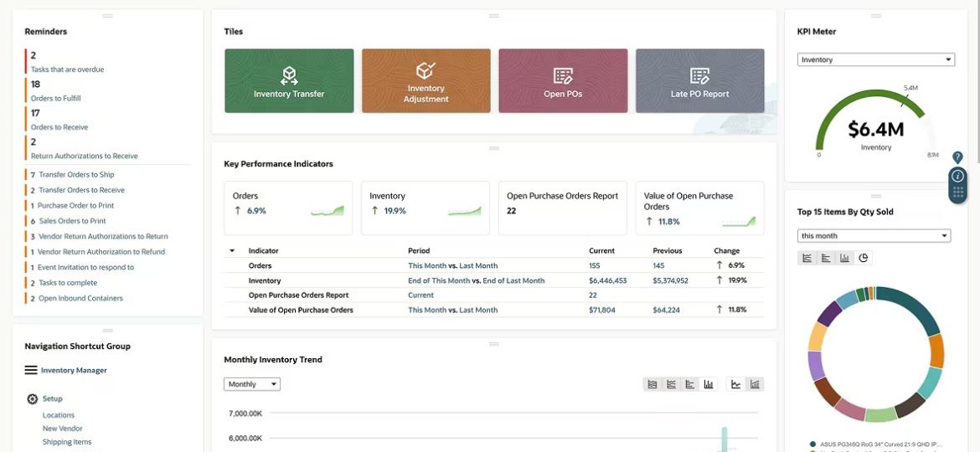Grab the KPI Meter portlet drag handle

click(875, 16)
